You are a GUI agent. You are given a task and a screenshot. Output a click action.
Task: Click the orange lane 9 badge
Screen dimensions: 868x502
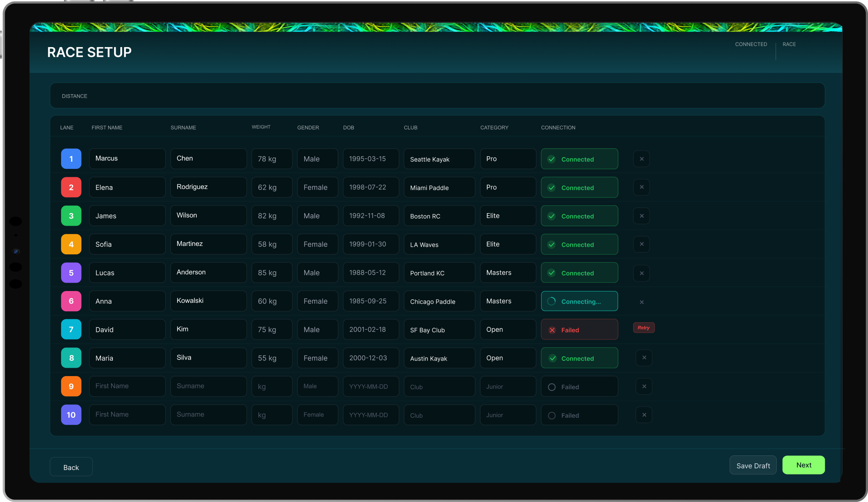point(71,386)
